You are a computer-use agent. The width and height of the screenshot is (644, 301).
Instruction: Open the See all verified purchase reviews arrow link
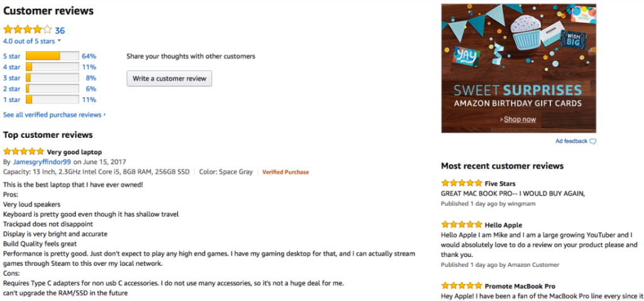pyautogui.click(x=54, y=115)
